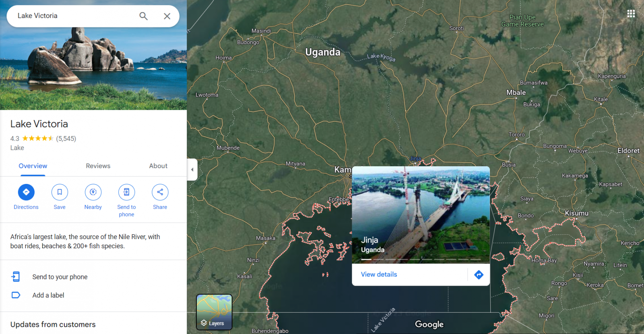Image resolution: width=644 pixels, height=334 pixels.
Task: Click the Lwotoma map label
Action: (207, 95)
